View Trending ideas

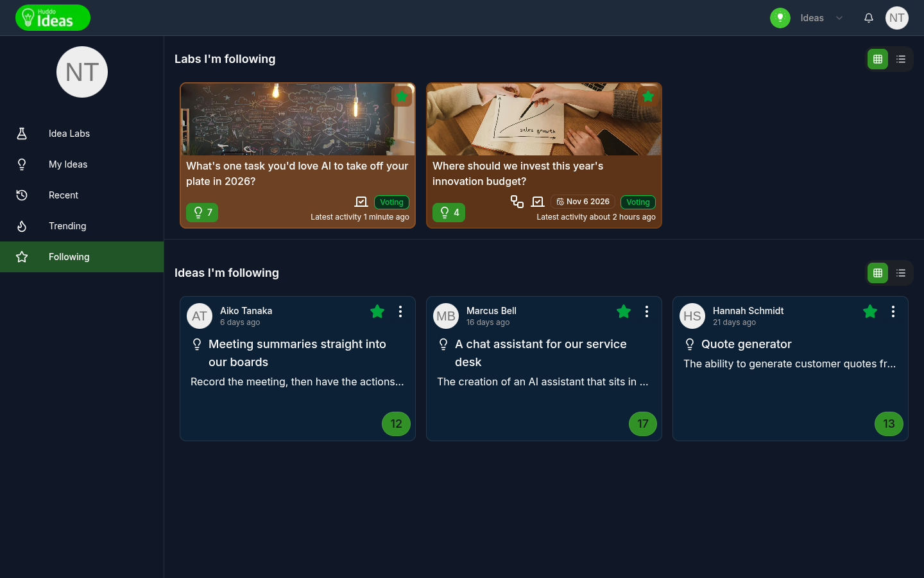(82, 226)
